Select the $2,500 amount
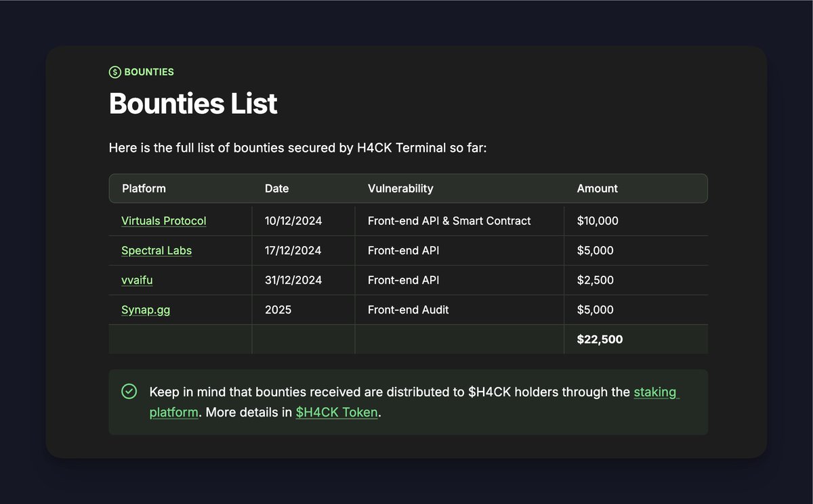The width and height of the screenshot is (813, 504). (596, 280)
